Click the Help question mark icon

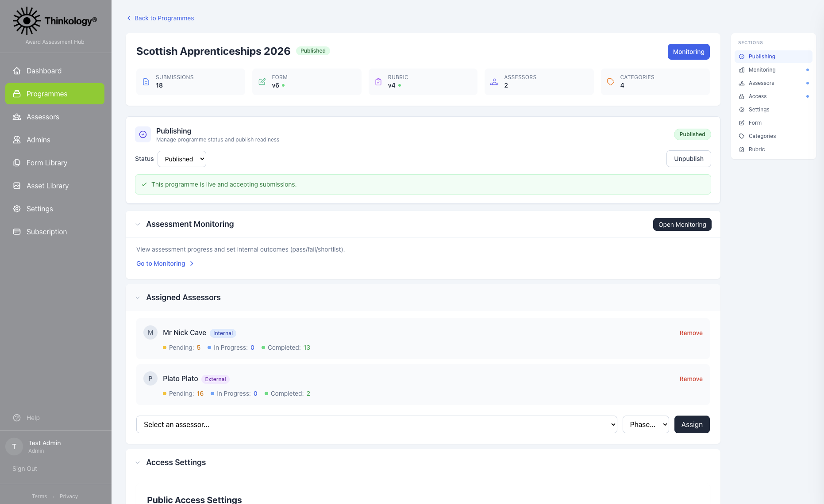(x=17, y=418)
